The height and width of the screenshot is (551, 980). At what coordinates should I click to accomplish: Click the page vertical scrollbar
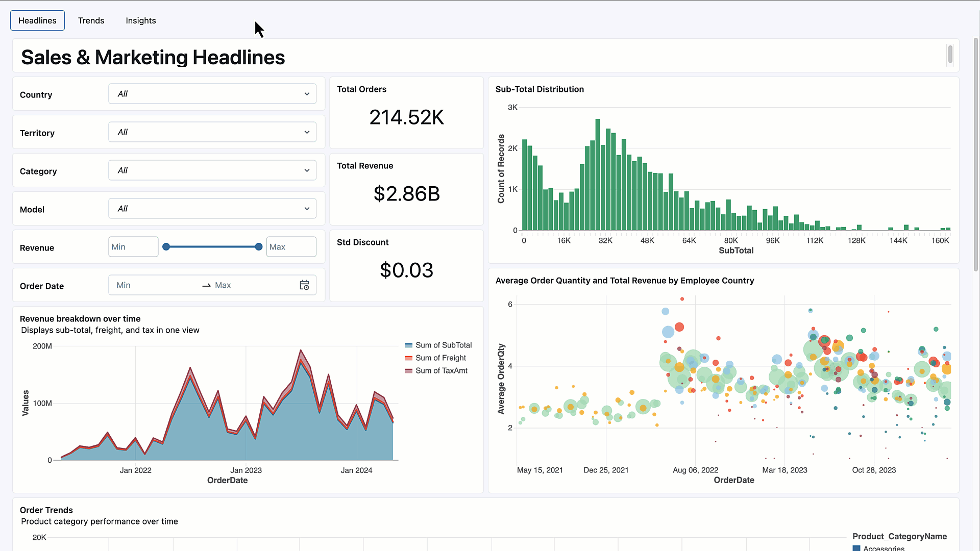(976, 153)
